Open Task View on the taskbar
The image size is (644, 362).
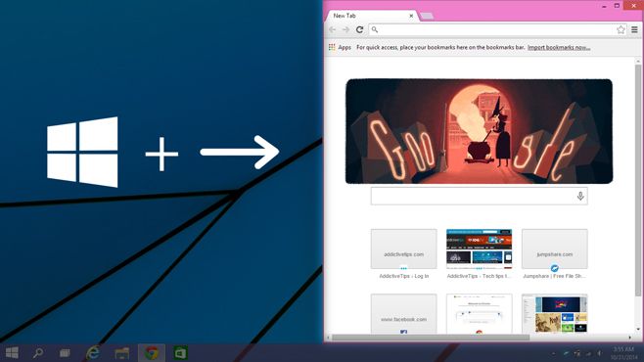click(x=65, y=353)
